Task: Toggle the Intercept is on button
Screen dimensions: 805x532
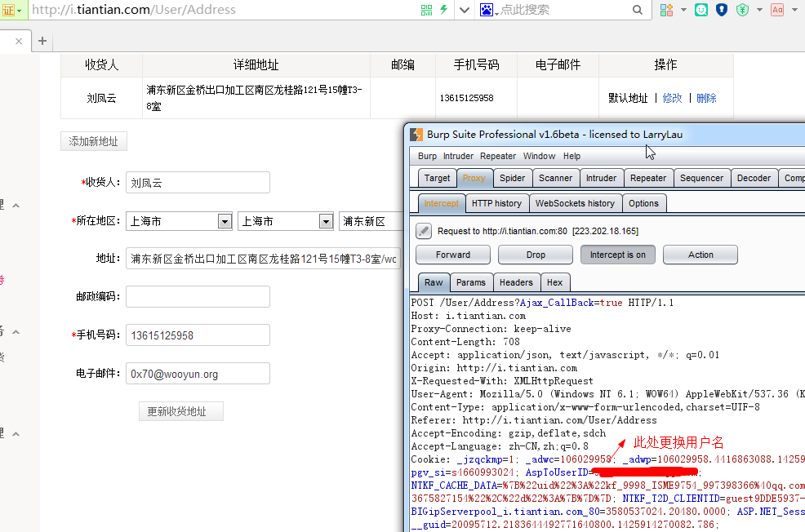Action: point(617,255)
